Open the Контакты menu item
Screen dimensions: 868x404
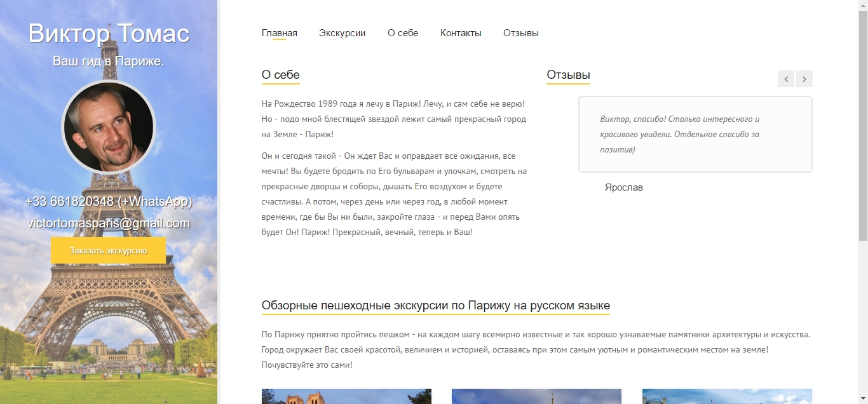point(461,33)
